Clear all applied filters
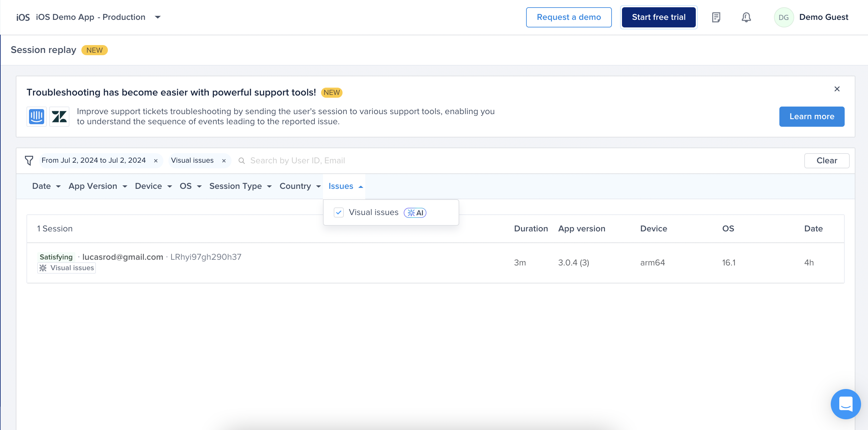The width and height of the screenshot is (868, 430). pyautogui.click(x=827, y=160)
